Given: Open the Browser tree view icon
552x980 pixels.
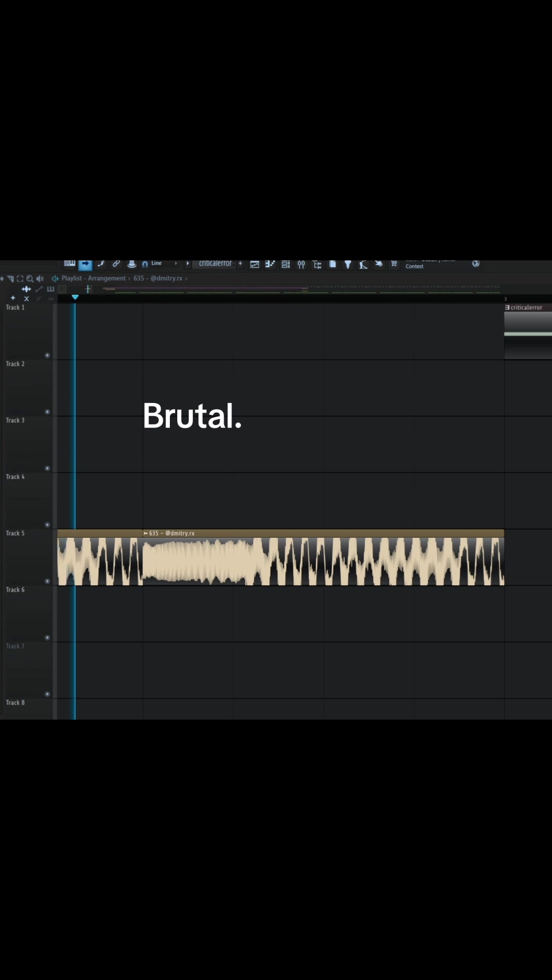Looking at the screenshot, I should click(317, 264).
